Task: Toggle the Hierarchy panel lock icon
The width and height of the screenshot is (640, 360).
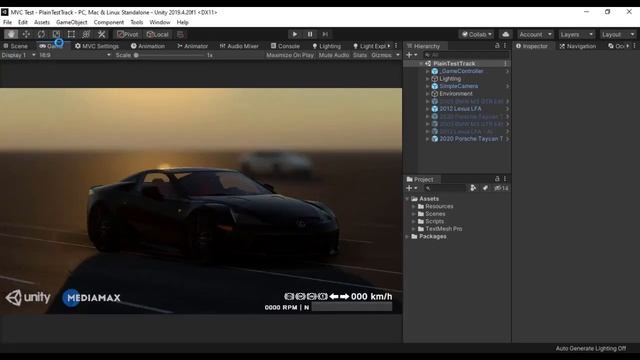Action: click(497, 46)
